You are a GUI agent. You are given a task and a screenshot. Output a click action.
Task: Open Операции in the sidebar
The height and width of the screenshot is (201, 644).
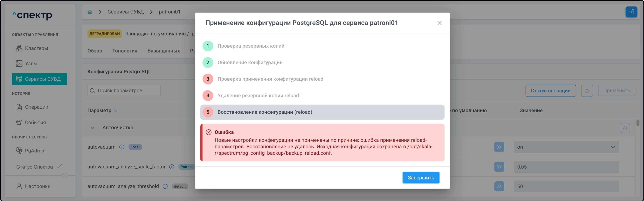[37, 107]
